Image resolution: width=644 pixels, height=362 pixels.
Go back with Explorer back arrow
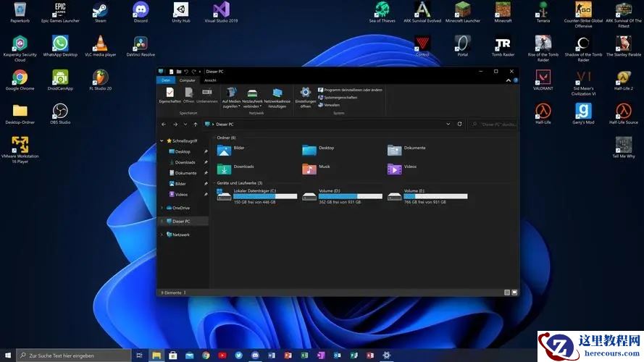pyautogui.click(x=164, y=125)
